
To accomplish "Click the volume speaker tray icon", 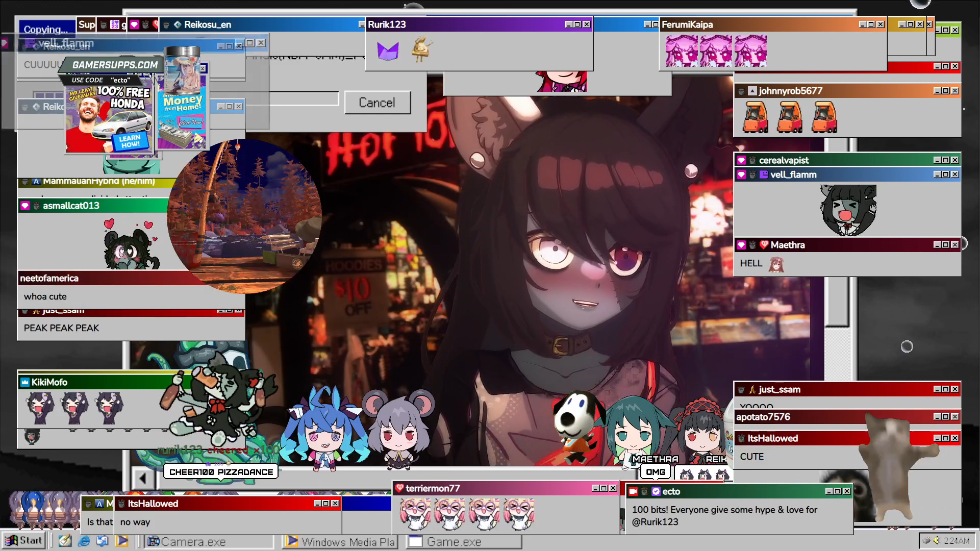I will pos(937,540).
